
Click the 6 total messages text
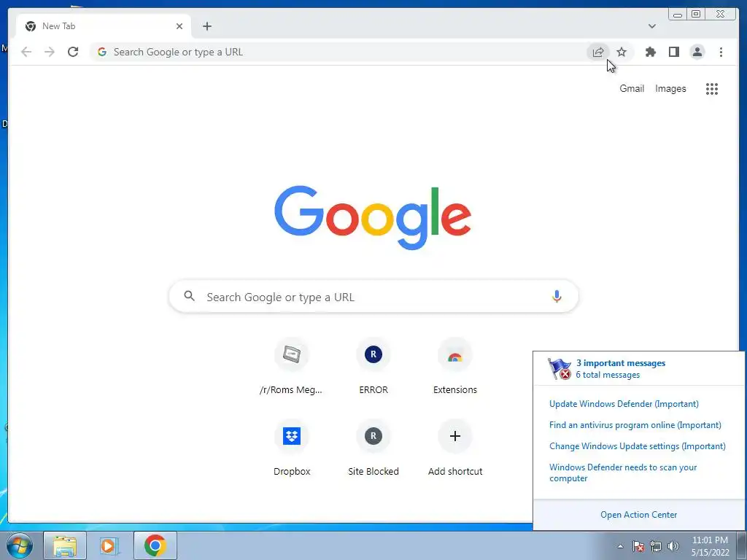tap(608, 375)
